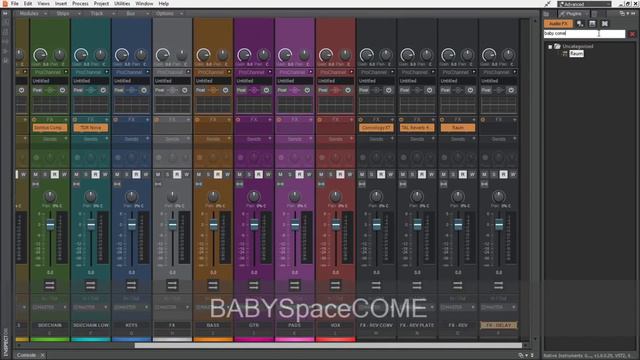Solo the KEYS strip
This screenshot has height=360, width=640.
(x=127, y=174)
